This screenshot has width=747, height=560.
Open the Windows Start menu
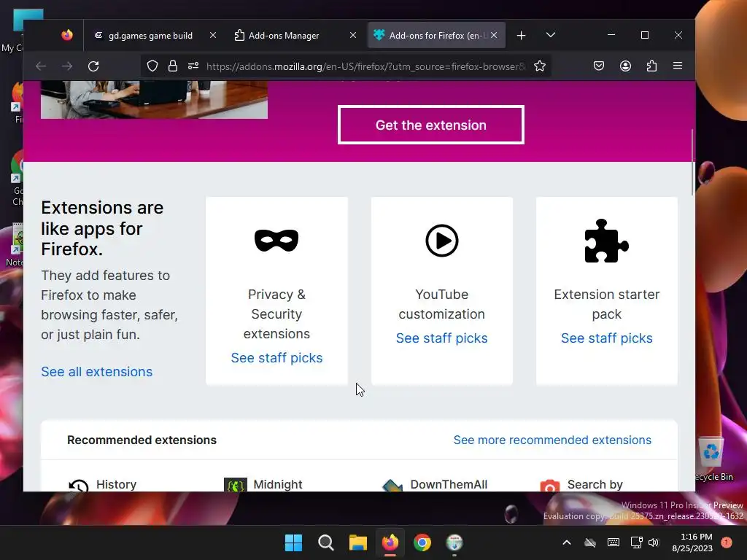[x=293, y=542]
